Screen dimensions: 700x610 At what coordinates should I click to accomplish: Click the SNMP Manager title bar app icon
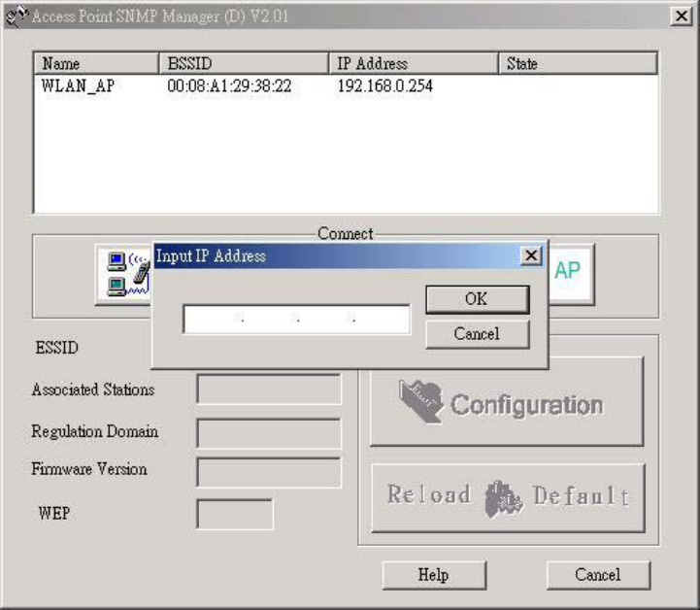pyautogui.click(x=17, y=17)
